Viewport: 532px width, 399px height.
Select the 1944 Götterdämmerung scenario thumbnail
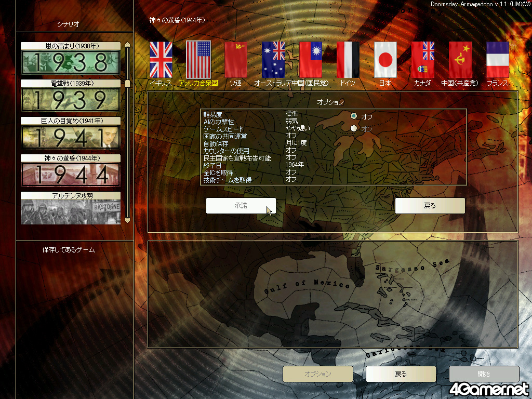[x=71, y=175]
